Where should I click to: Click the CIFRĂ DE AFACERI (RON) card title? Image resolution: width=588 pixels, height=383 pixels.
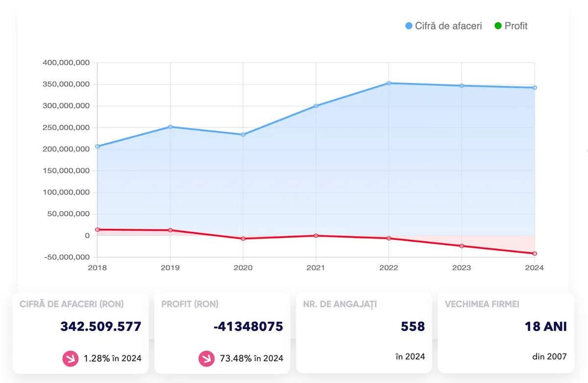coord(72,304)
